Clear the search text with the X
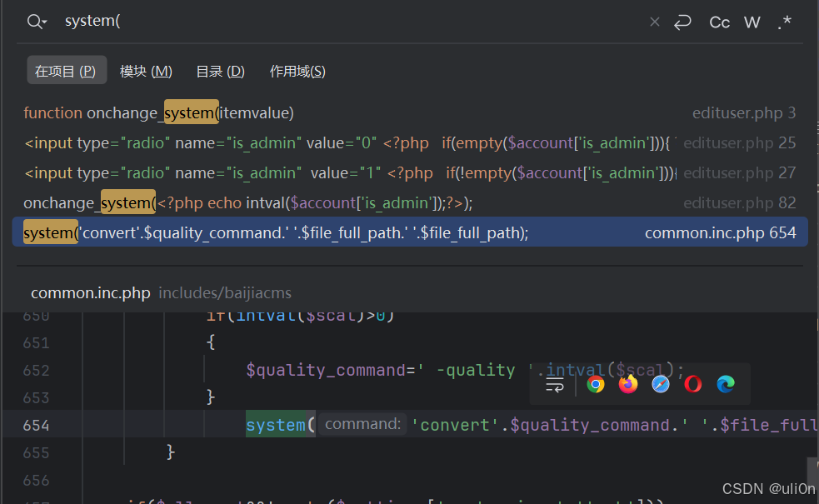The width and height of the screenshot is (819, 504). (x=655, y=22)
